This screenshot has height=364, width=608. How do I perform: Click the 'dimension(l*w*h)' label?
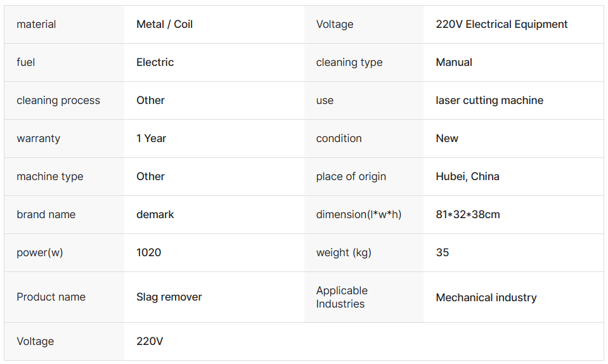pyautogui.click(x=358, y=215)
